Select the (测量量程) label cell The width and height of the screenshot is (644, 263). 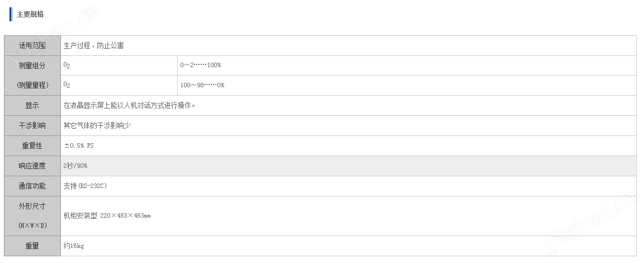(x=32, y=86)
